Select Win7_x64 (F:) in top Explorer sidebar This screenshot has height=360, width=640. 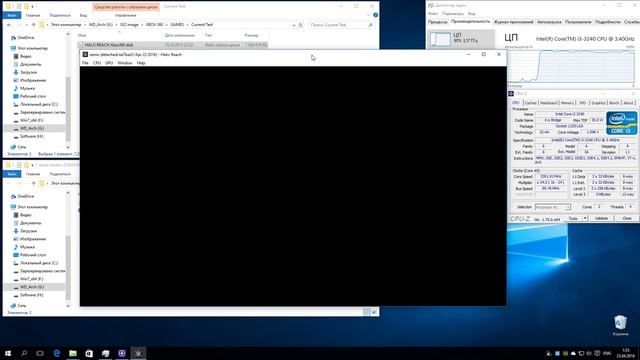(31, 120)
